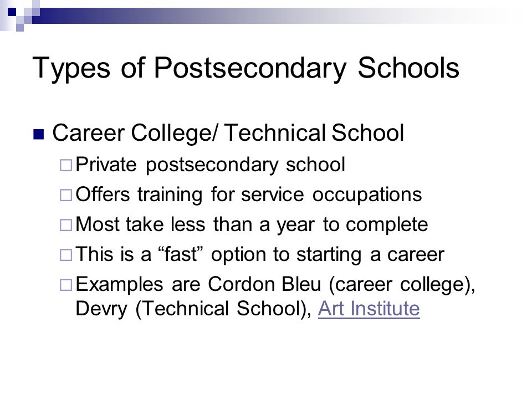Viewport: 532px width, 399px height.
Task: Click the light purple square in corner decoration
Action: click(20, 28)
